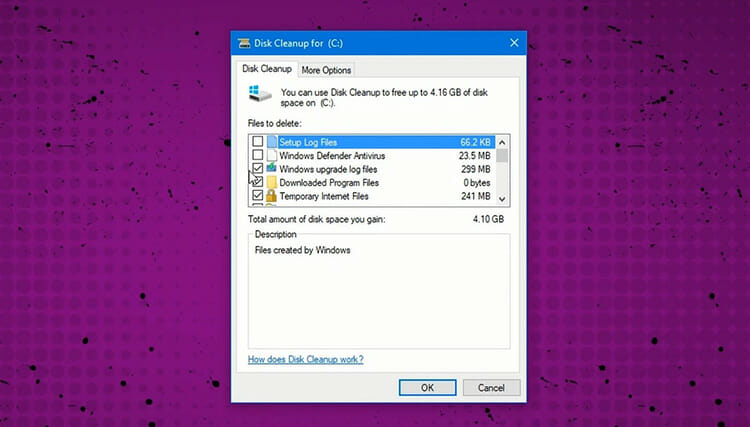The image size is (750, 427).
Task: Click the Windows drive icon beside the description
Action: [x=260, y=93]
